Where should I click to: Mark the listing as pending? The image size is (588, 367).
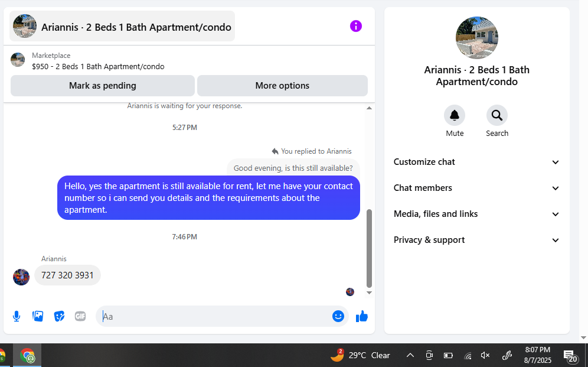(102, 86)
